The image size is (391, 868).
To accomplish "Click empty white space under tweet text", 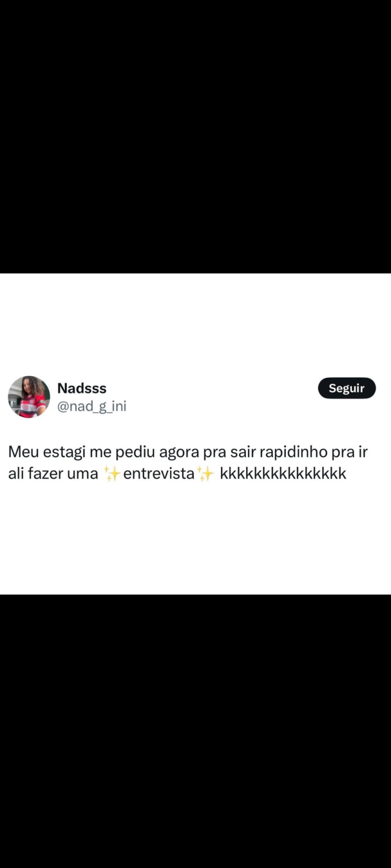I will click(x=195, y=538).
